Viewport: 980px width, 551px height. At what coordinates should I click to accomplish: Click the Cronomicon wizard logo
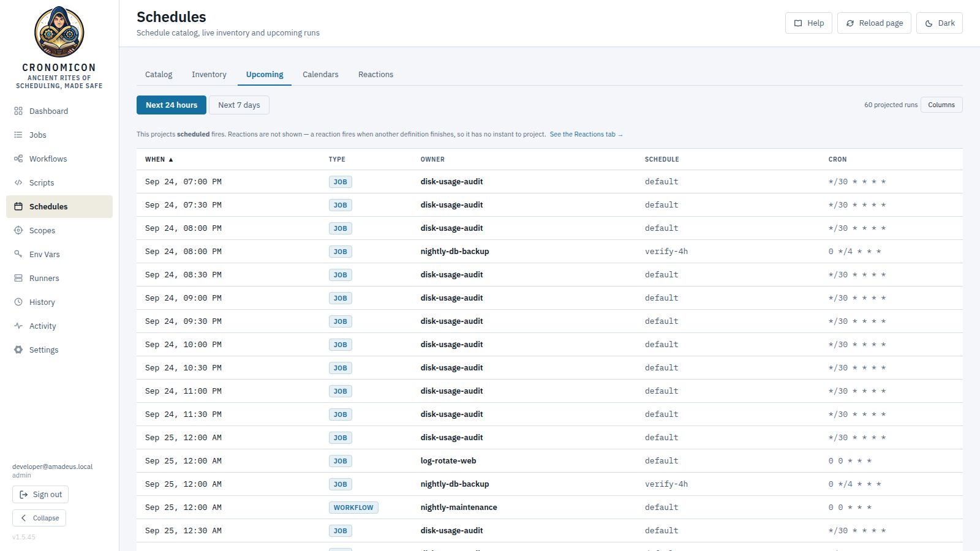[59, 32]
